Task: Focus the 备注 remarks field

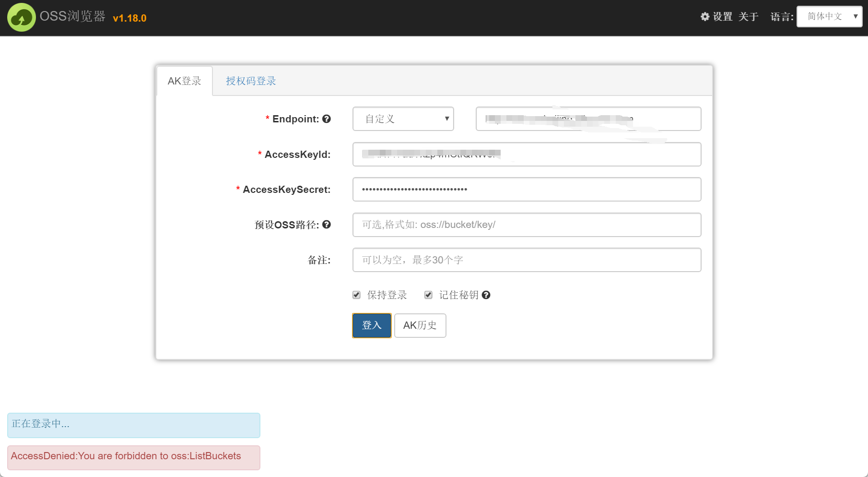Action: coord(527,260)
